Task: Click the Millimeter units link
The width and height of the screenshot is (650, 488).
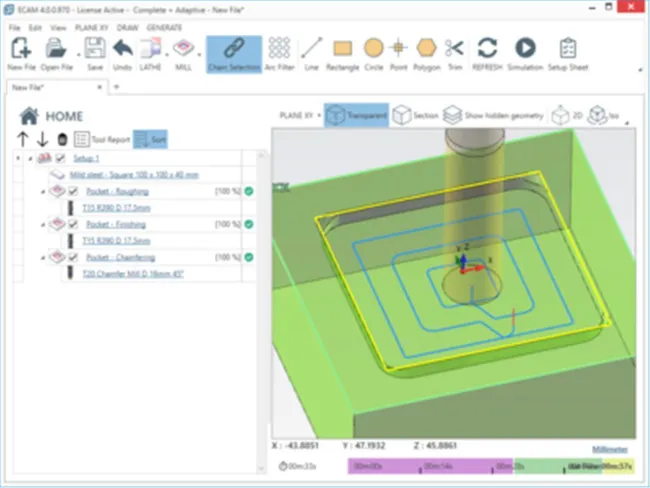Action: click(610, 449)
